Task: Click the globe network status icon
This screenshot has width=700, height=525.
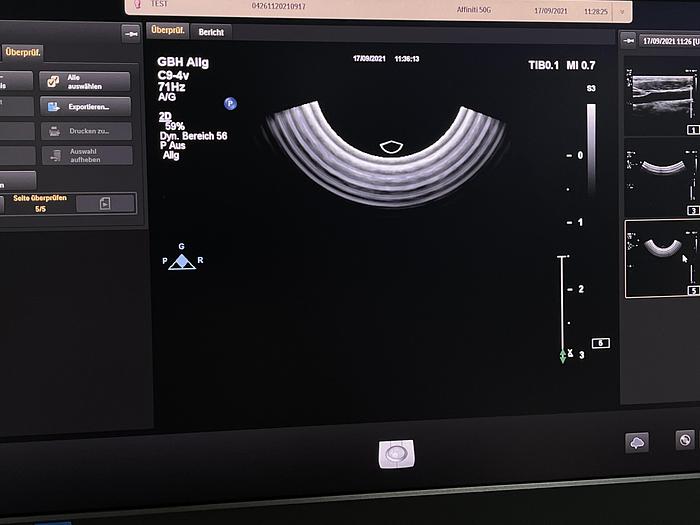Action: pos(685,440)
